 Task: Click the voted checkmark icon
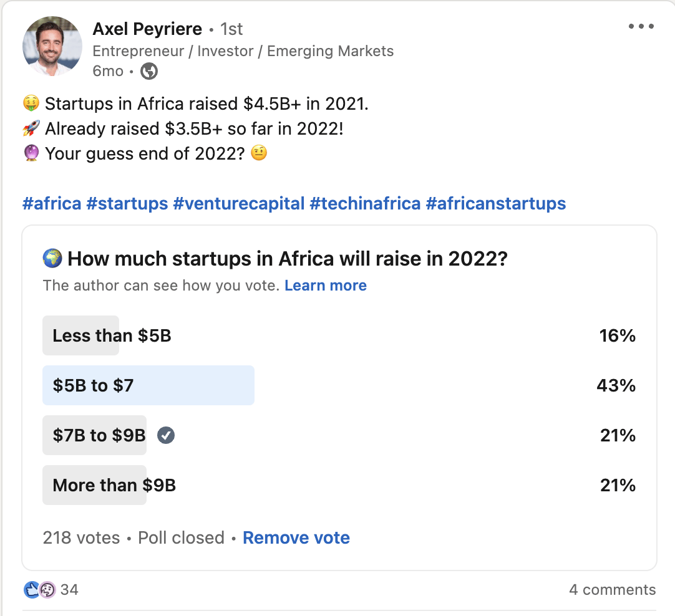tap(165, 435)
